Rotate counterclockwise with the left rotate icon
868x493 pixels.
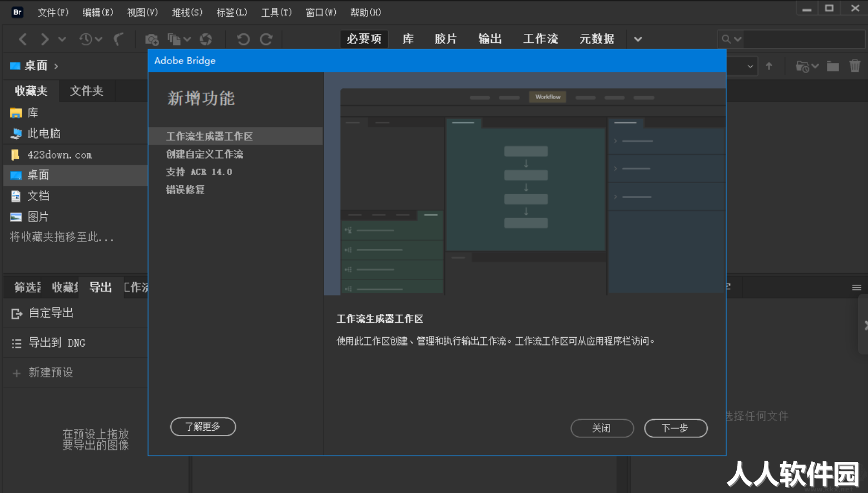(x=243, y=39)
